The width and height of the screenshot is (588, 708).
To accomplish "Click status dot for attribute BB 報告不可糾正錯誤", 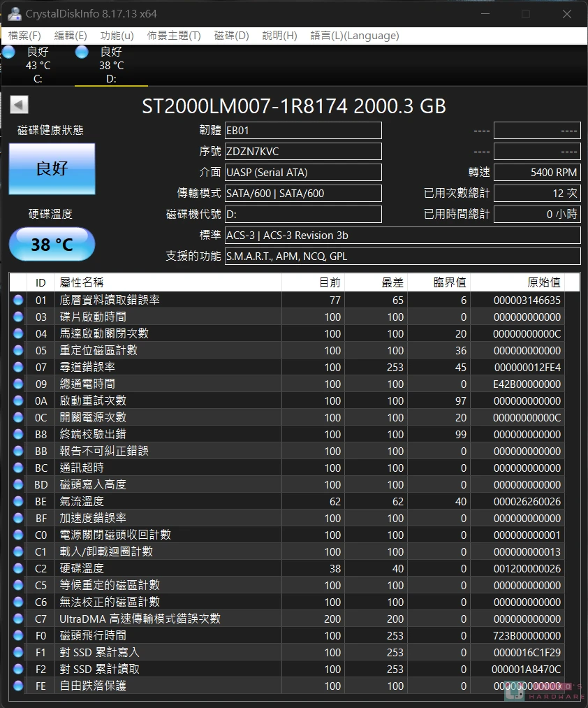I will 18,451.
